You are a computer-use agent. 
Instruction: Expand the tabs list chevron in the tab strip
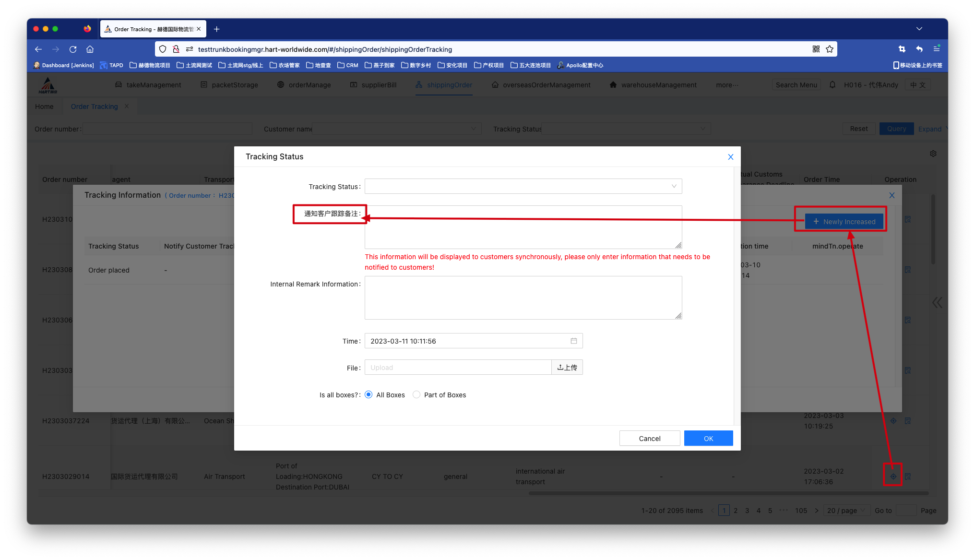coord(919,29)
